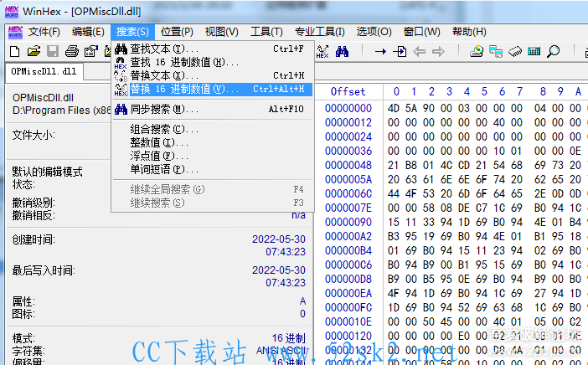Choose 查找 16 进制数值(H) entry
The image size is (588, 365).
click(x=213, y=62)
